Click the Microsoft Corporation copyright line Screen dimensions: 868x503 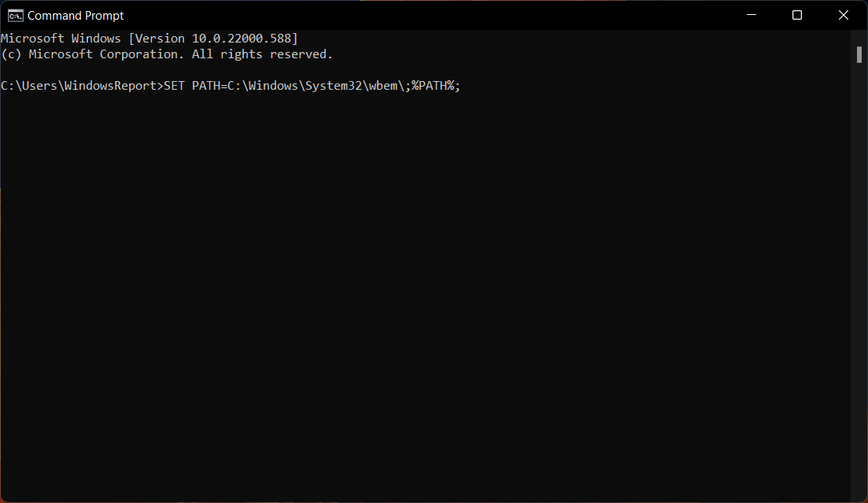(x=165, y=54)
